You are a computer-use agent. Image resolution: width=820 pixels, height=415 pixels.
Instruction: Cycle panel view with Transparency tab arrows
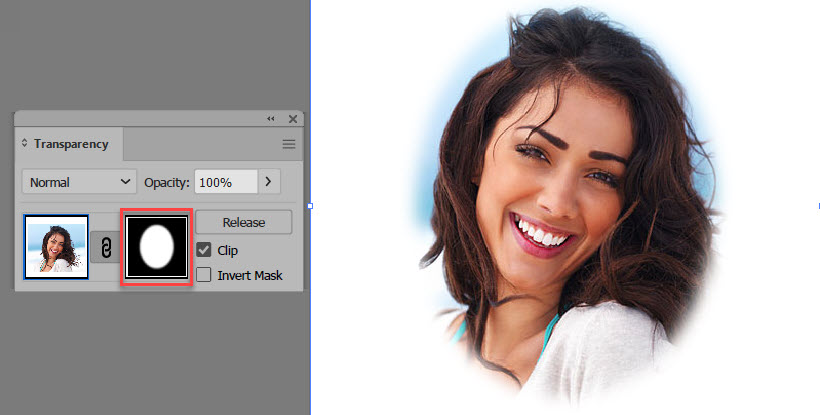click(x=25, y=143)
